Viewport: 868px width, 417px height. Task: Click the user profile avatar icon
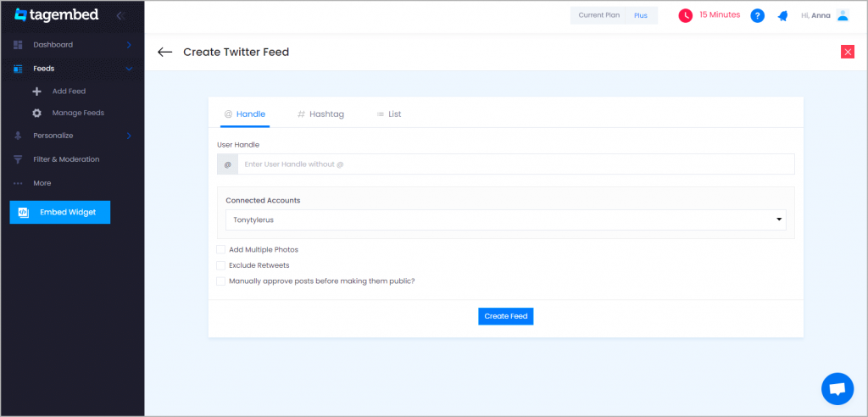(x=843, y=15)
